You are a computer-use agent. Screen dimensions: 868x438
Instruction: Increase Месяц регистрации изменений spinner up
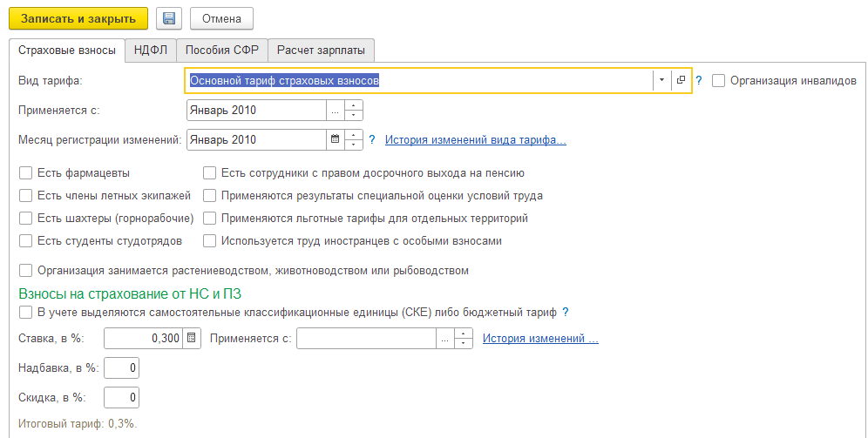[353, 134]
